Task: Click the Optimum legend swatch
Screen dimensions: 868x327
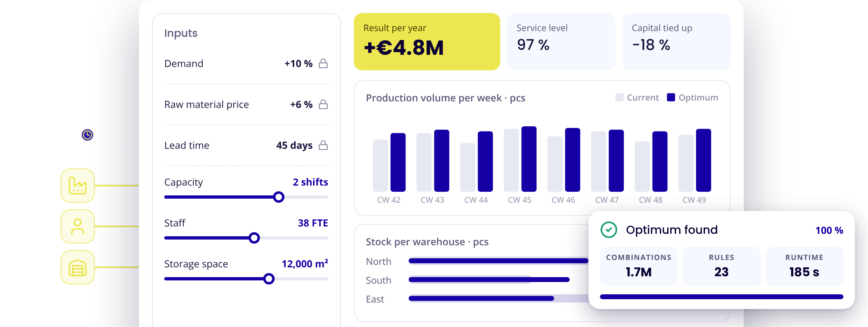Action: [x=671, y=97]
